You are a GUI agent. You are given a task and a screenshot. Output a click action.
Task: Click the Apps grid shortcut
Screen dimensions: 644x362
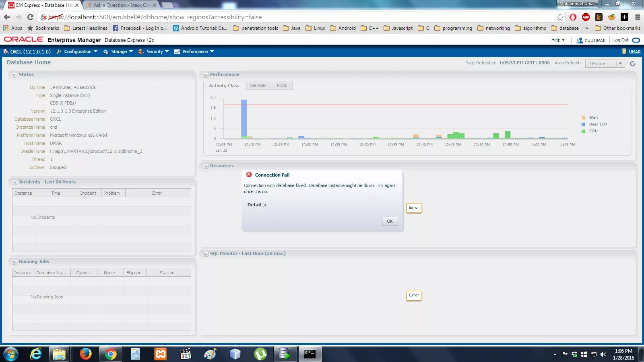(12, 28)
